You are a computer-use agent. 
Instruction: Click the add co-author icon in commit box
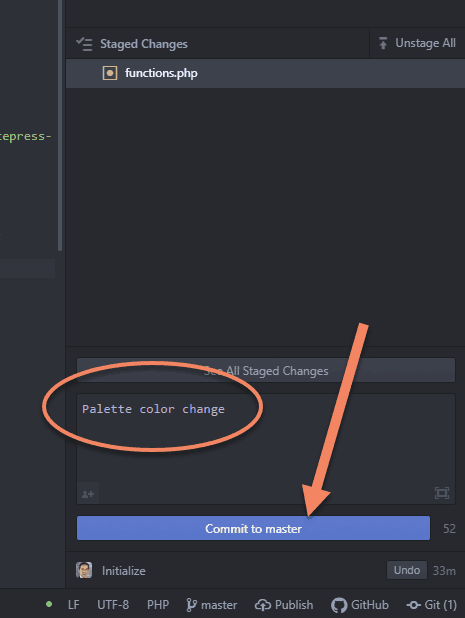(x=88, y=494)
